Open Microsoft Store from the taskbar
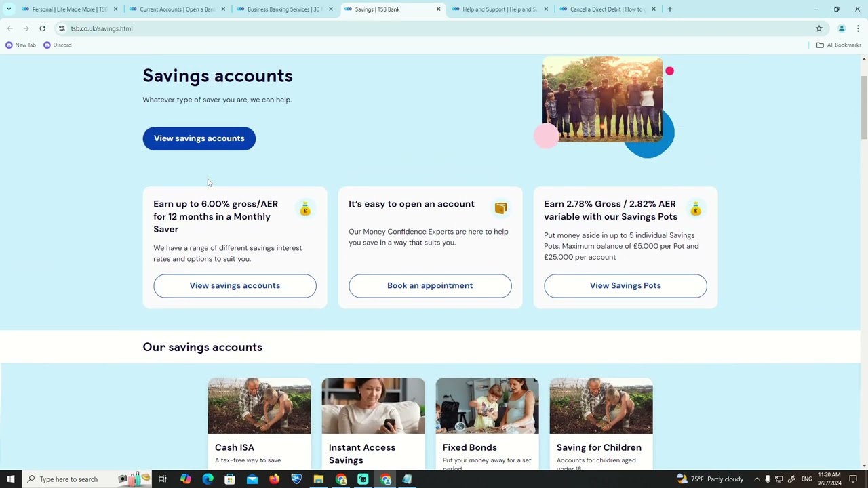 pos(230,479)
